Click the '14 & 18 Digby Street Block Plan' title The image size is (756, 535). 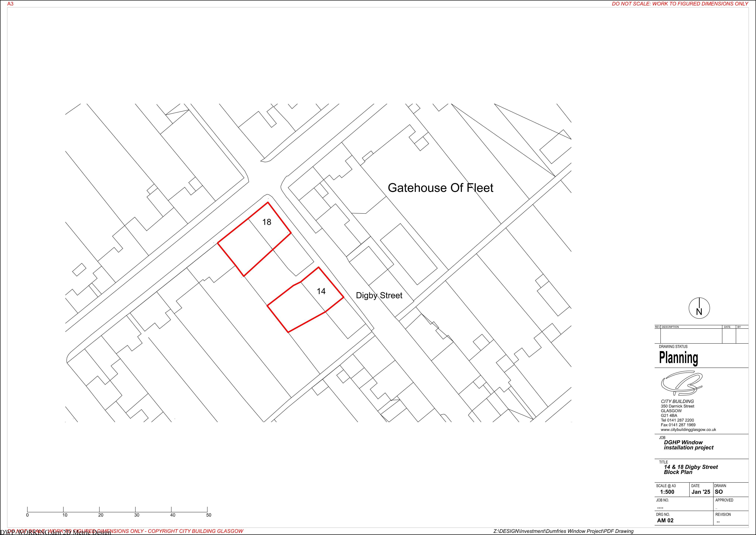691,469
